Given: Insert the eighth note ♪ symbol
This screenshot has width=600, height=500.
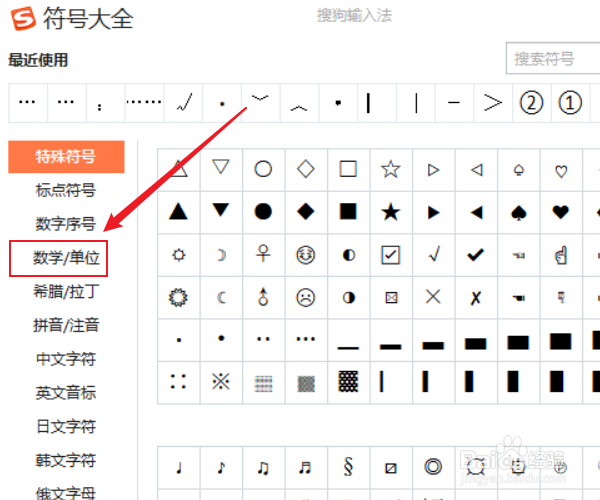Looking at the screenshot, I should (x=221, y=467).
